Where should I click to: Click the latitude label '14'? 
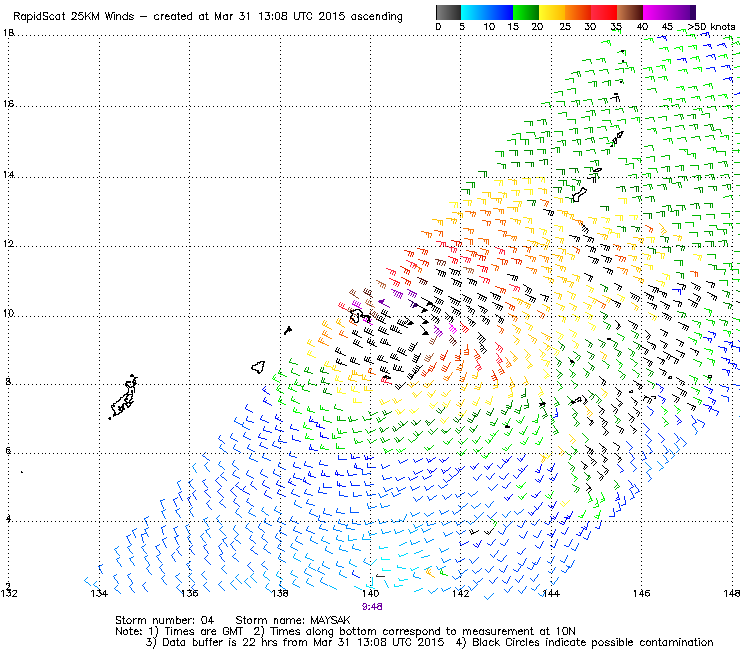pyautogui.click(x=8, y=175)
